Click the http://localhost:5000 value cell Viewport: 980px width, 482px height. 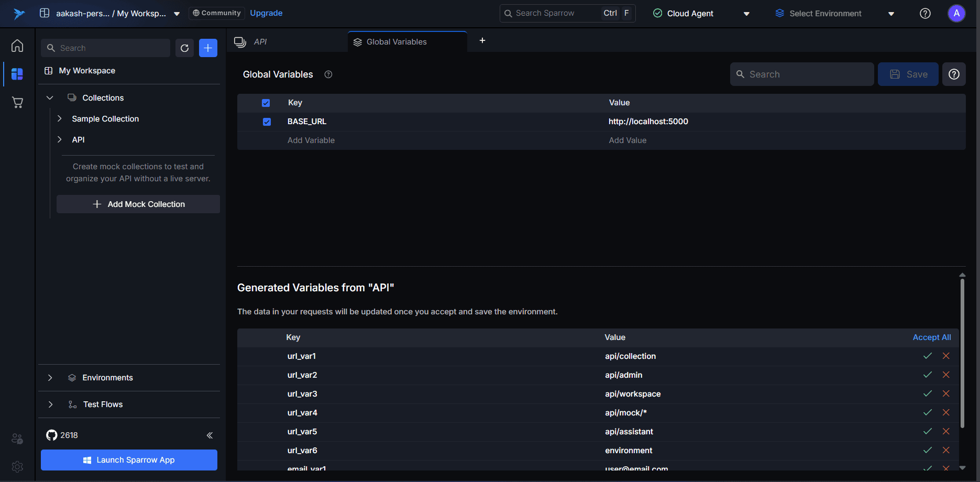coord(648,122)
